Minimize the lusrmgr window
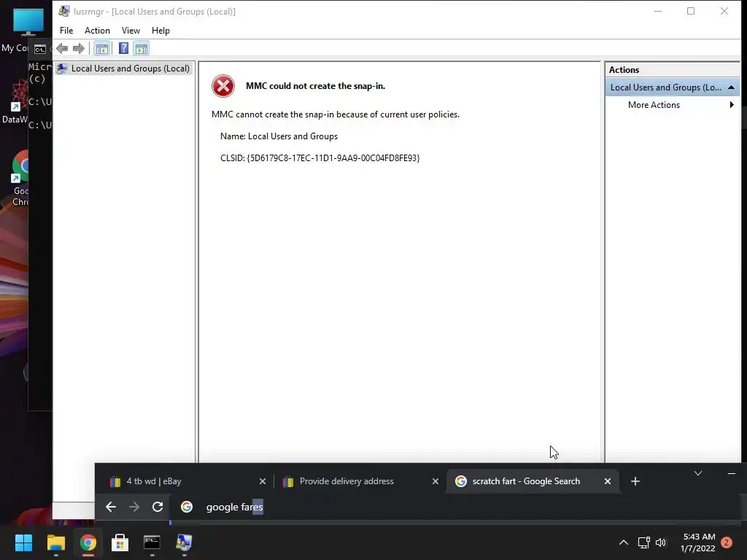Screen dimensions: 747x560 click(658, 11)
